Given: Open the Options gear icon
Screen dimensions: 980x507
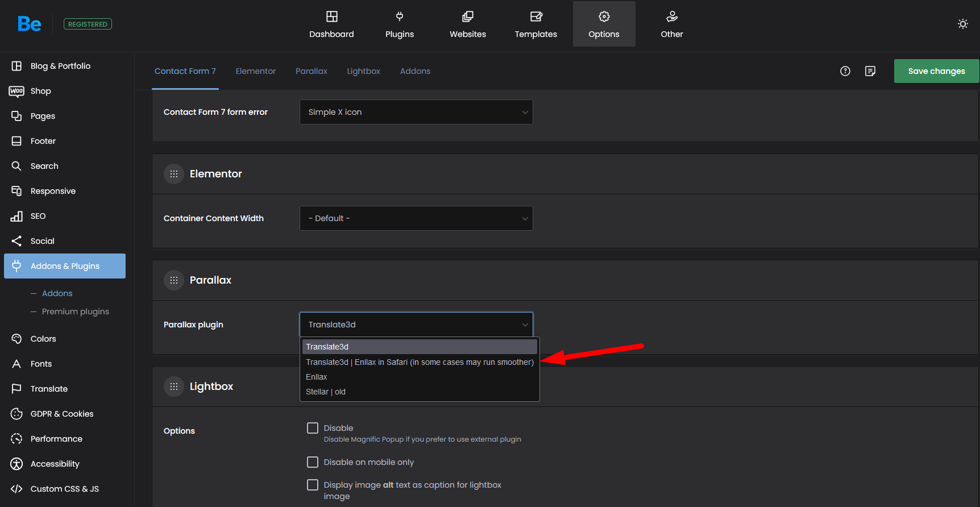Looking at the screenshot, I should coord(604,16).
